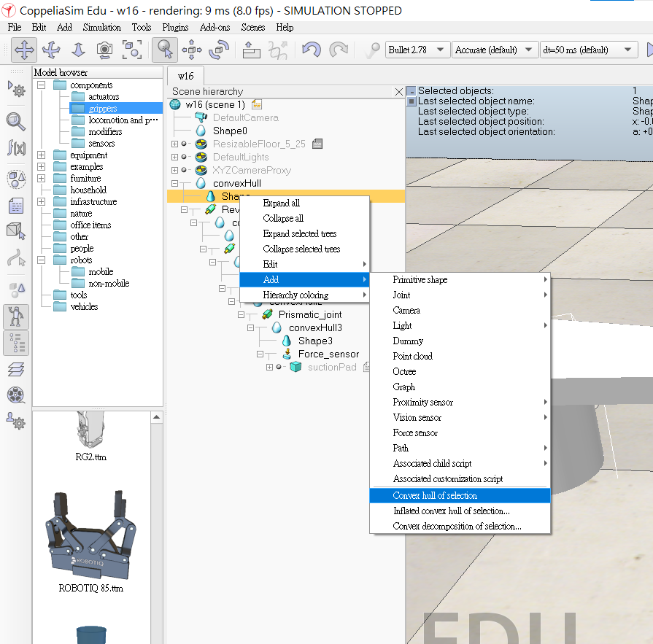This screenshot has width=653, height=644.
Task: Collapse the robots folder
Action: pyautogui.click(x=42, y=260)
